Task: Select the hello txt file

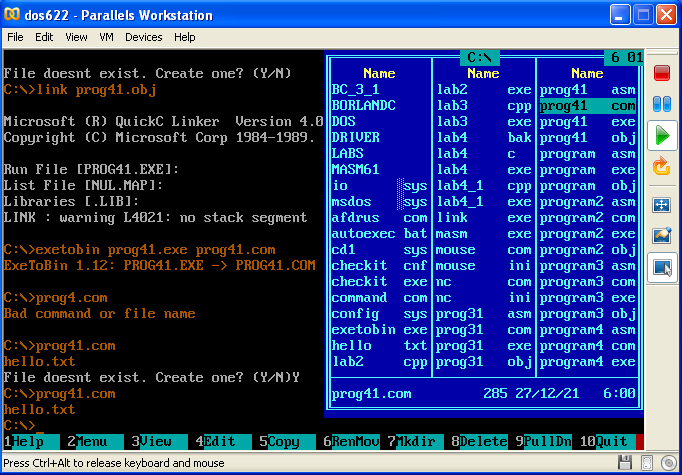Action: pyautogui.click(x=381, y=346)
